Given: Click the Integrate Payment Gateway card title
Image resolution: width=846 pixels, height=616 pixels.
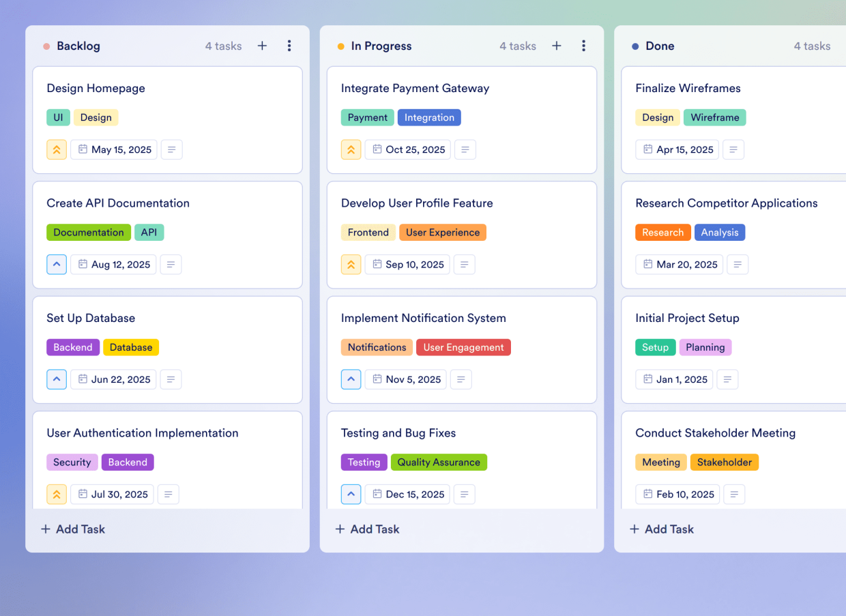Looking at the screenshot, I should 415,88.
